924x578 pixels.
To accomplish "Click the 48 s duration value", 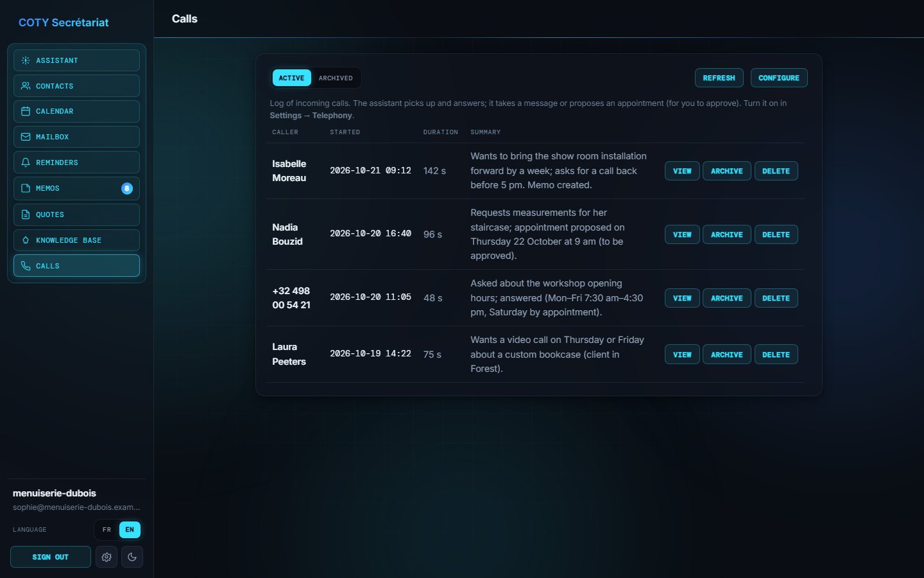I will point(433,298).
